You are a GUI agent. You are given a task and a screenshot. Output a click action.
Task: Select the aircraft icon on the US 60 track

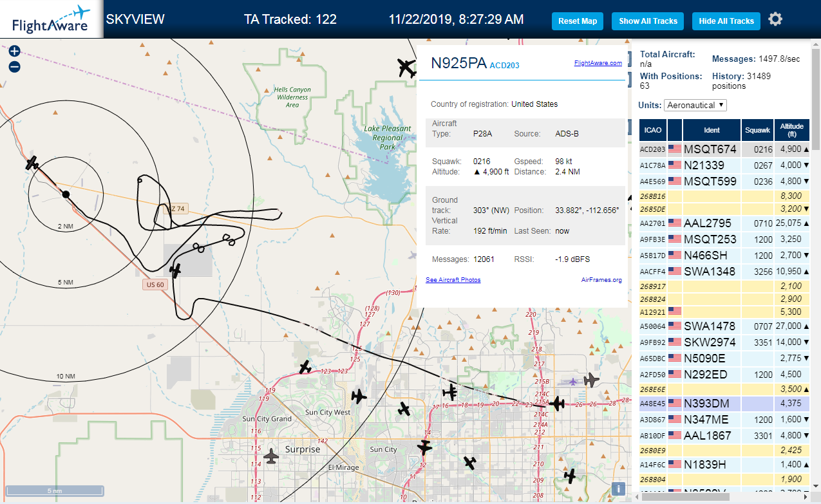click(175, 270)
